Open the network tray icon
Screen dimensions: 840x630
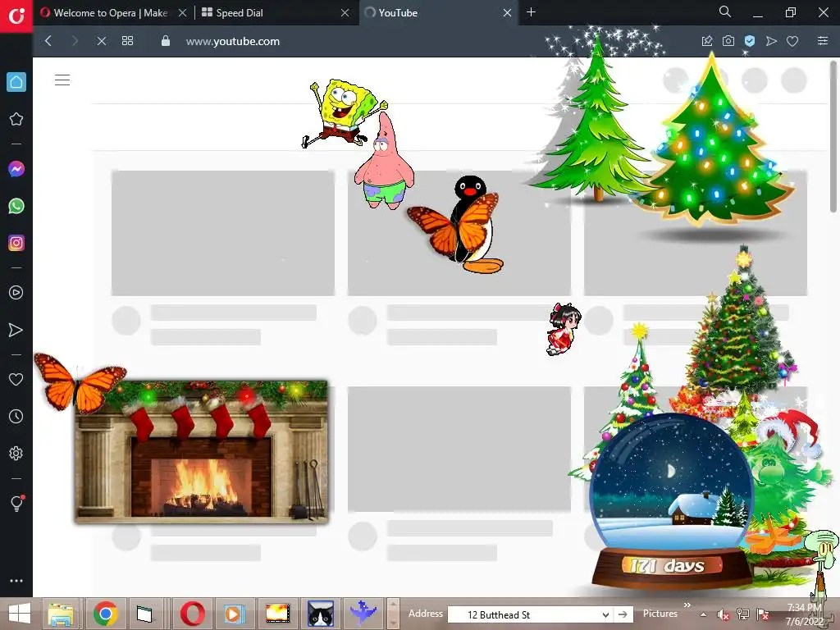743,614
